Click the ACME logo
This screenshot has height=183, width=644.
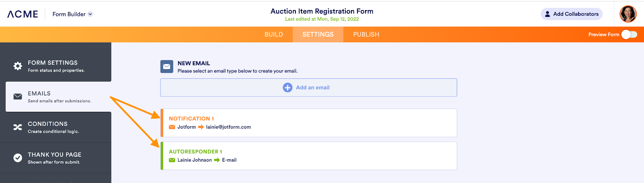click(x=23, y=14)
